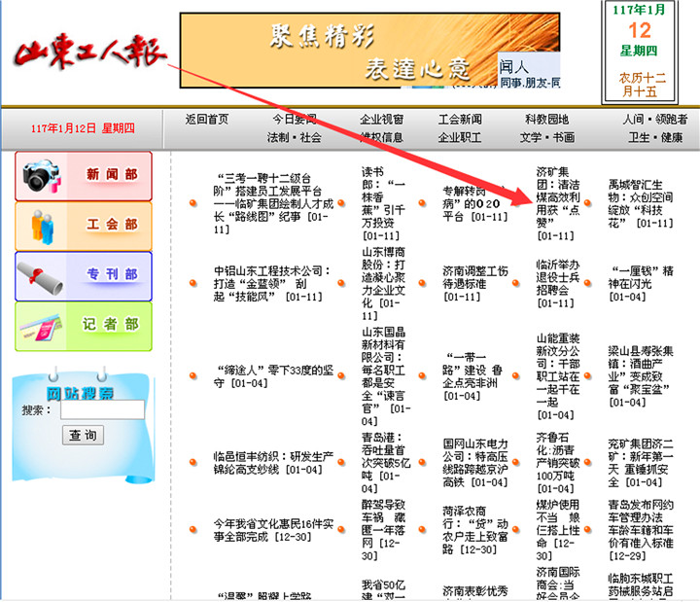
Task: Click the notebook icon for 记者部
Action: (x=42, y=326)
